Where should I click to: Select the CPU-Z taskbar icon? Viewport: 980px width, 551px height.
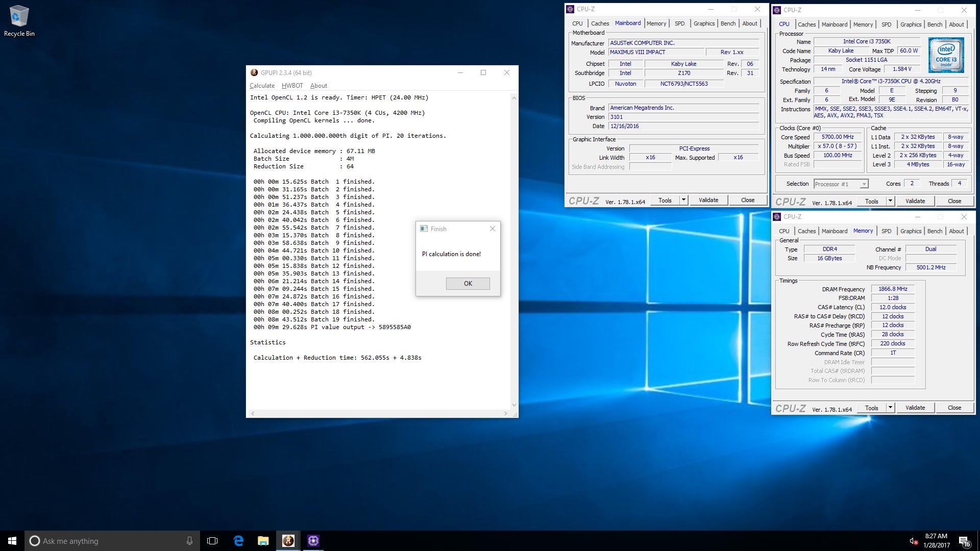tap(313, 541)
